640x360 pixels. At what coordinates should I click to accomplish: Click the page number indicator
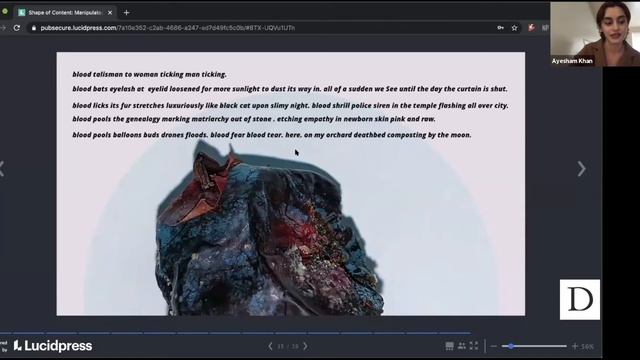coord(288,346)
